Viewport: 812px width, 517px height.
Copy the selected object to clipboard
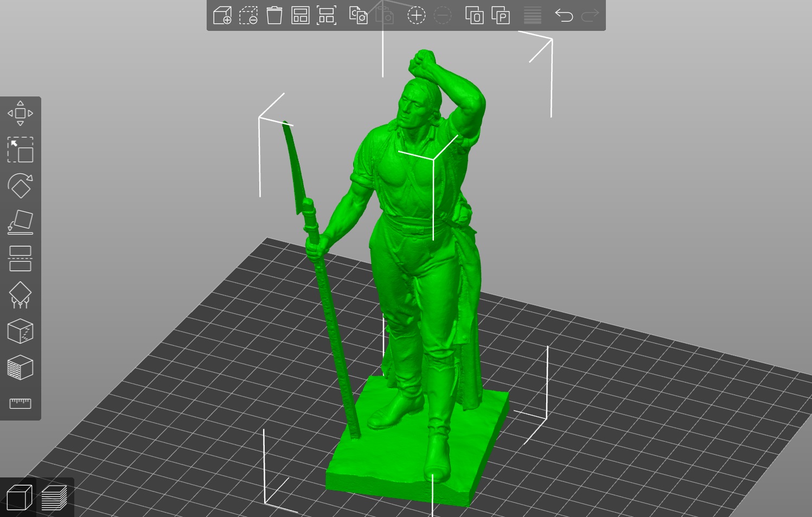358,15
